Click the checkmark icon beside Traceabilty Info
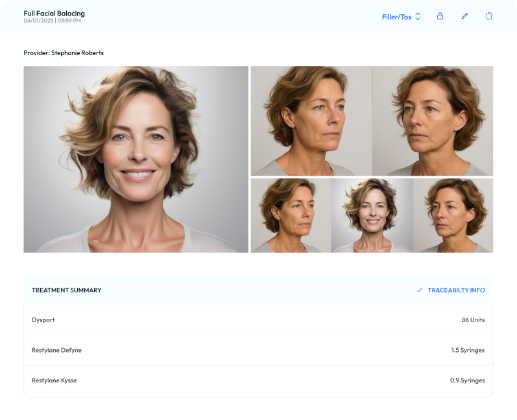517x420 pixels. 420,290
